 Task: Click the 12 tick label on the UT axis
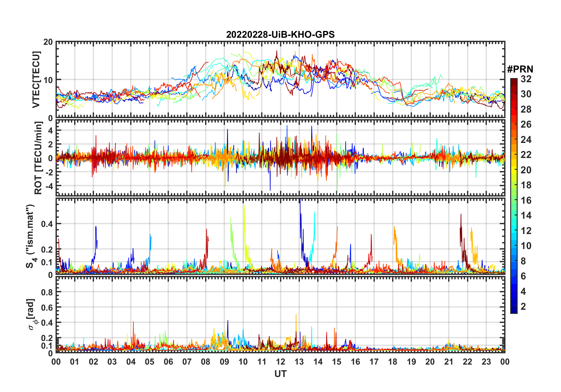point(280,362)
